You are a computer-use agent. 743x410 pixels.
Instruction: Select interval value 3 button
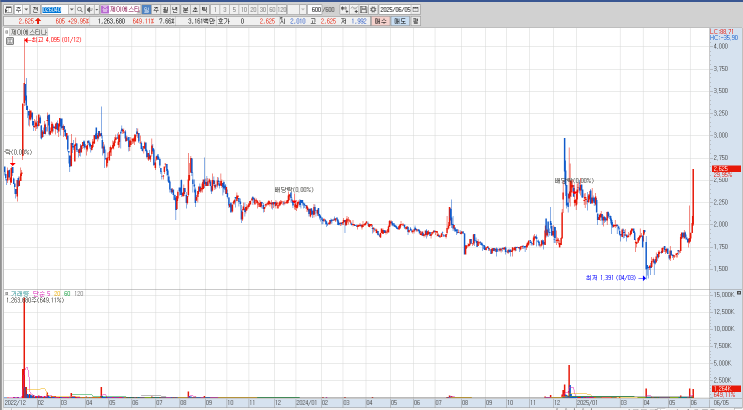click(x=225, y=9)
